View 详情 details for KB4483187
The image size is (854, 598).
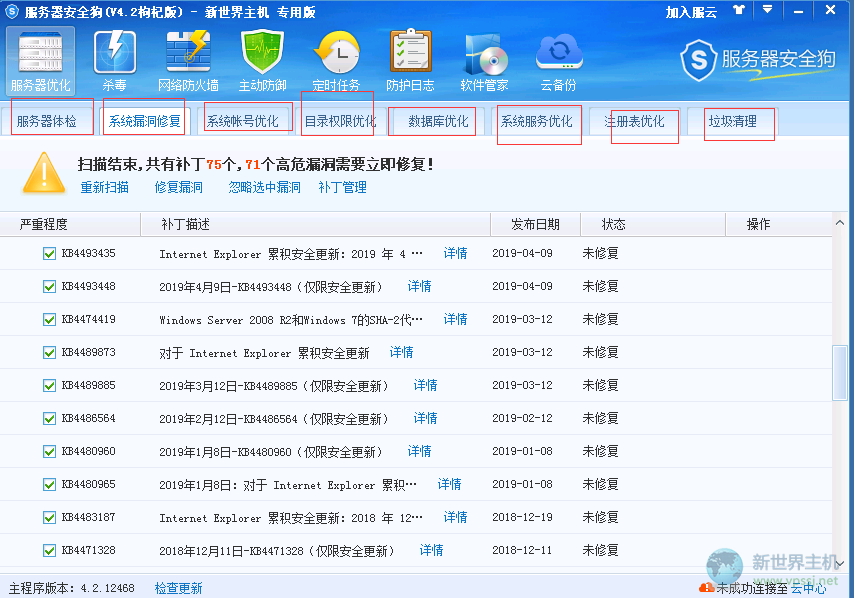tap(455, 517)
